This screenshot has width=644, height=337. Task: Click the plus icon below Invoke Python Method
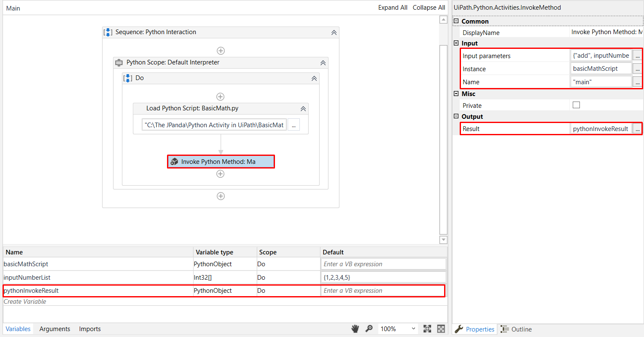coord(220,174)
